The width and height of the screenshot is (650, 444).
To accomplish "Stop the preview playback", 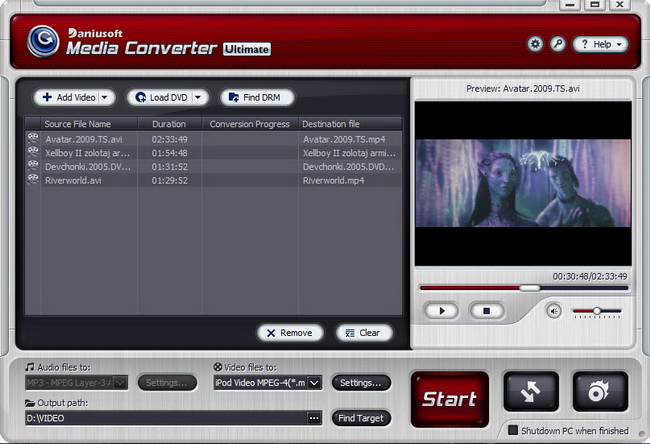I will pos(487,311).
